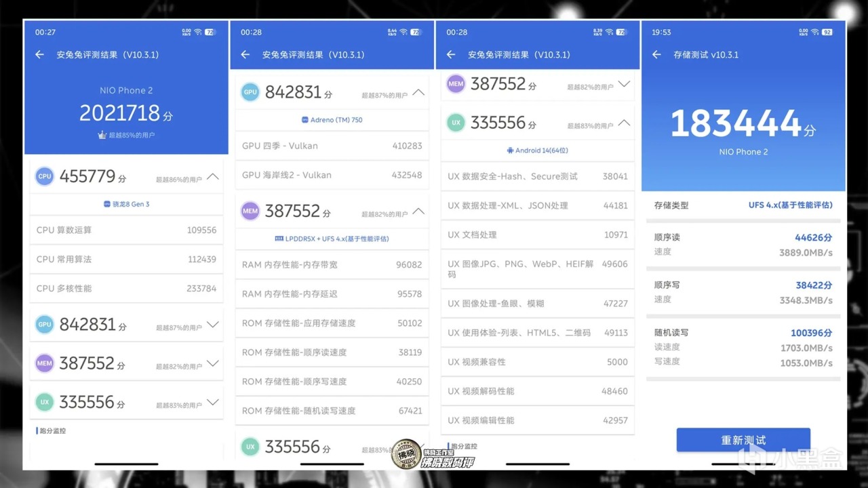Select UX 使用体验-列表、HTML5、二维码 49113 row
The image size is (868, 488).
click(x=538, y=333)
